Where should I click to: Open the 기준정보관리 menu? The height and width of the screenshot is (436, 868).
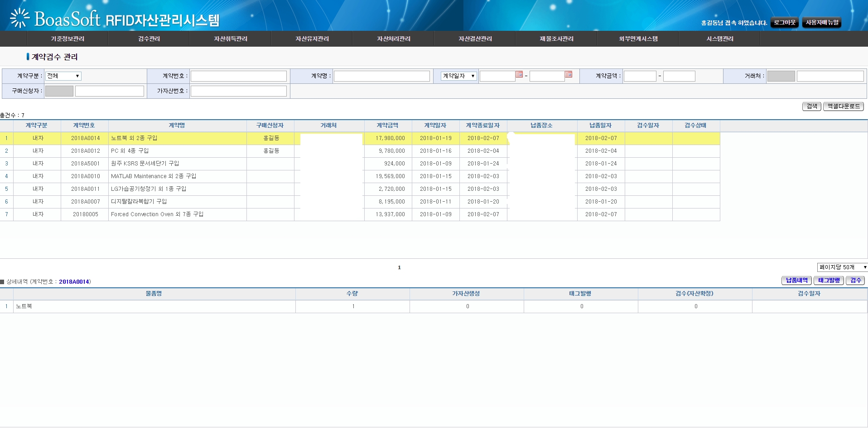tap(68, 39)
